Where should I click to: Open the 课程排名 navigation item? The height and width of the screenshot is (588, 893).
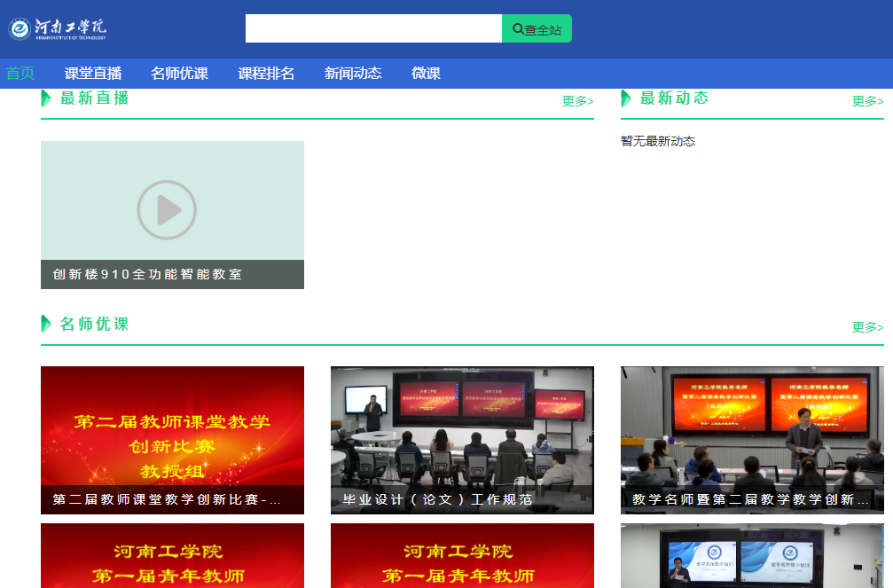(x=266, y=74)
